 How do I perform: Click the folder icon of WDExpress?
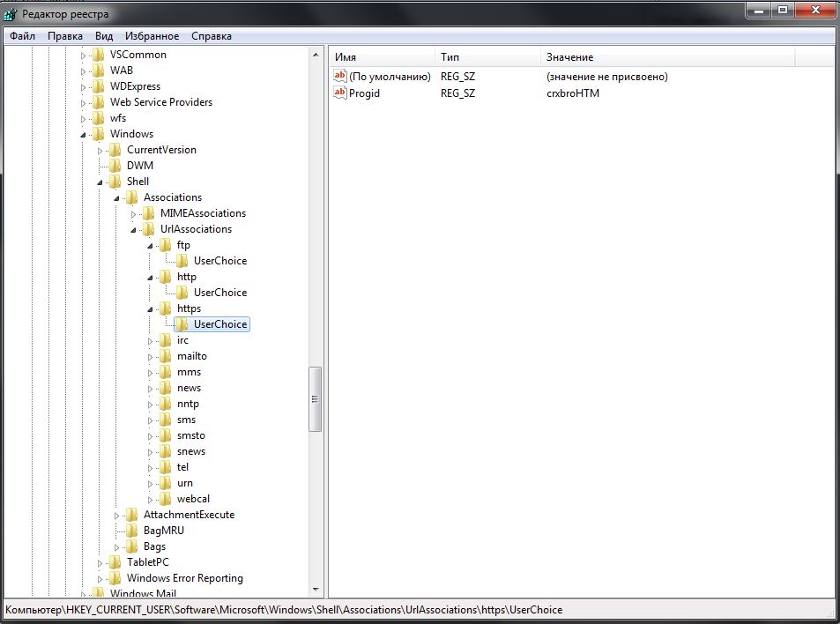pos(98,86)
